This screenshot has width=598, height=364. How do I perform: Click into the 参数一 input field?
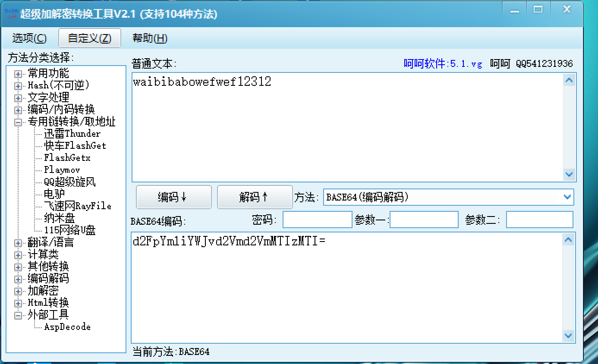tap(424, 220)
